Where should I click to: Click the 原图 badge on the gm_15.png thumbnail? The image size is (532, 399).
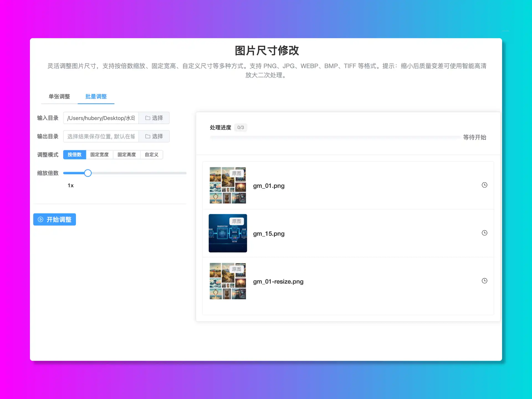click(x=237, y=221)
